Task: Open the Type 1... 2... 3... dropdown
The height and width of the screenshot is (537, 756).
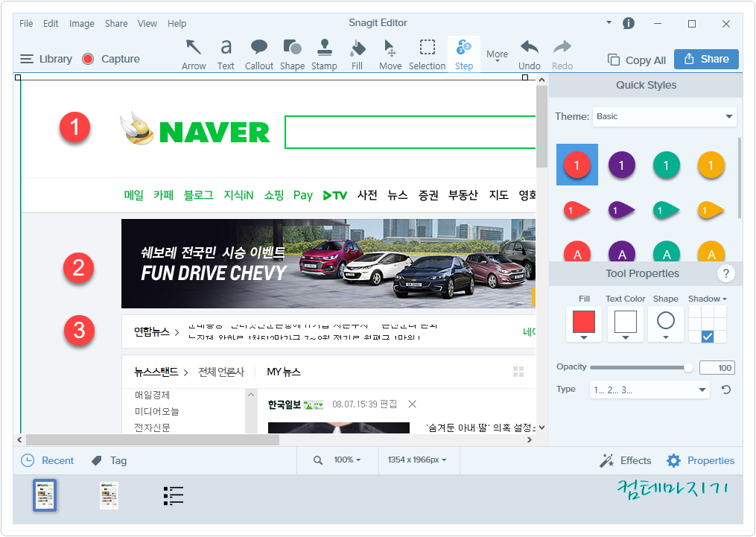Action: click(x=649, y=390)
